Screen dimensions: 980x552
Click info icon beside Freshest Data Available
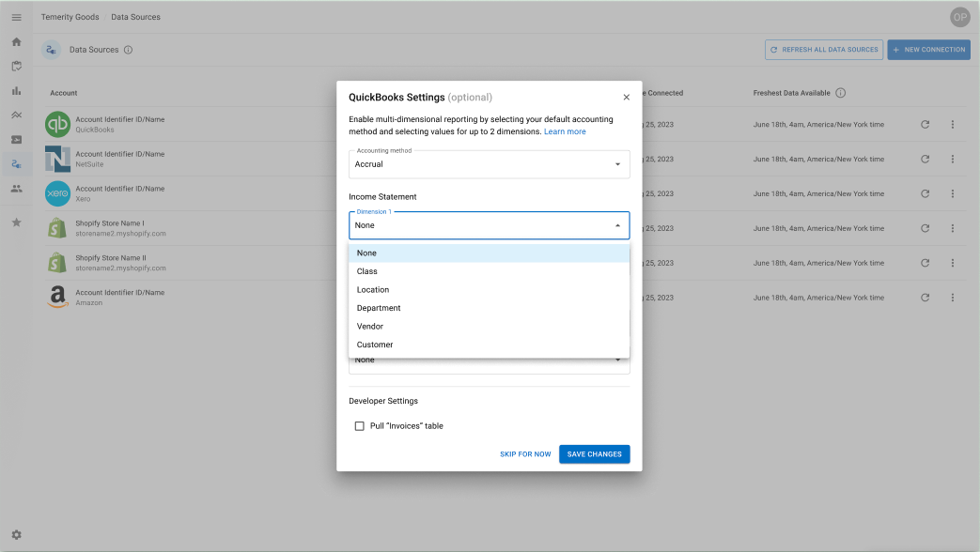840,93
